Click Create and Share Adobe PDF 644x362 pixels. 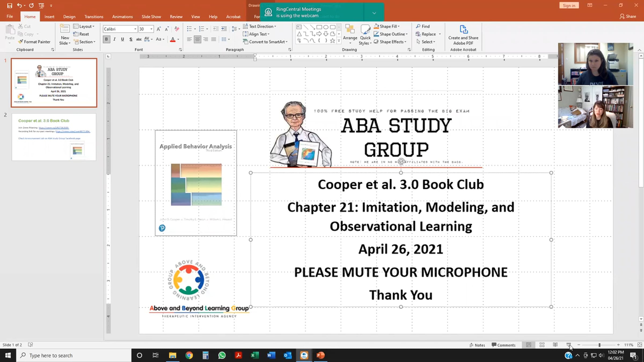click(463, 35)
